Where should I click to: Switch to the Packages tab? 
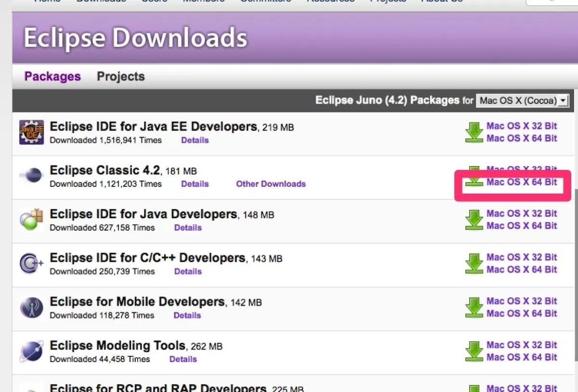(x=53, y=77)
